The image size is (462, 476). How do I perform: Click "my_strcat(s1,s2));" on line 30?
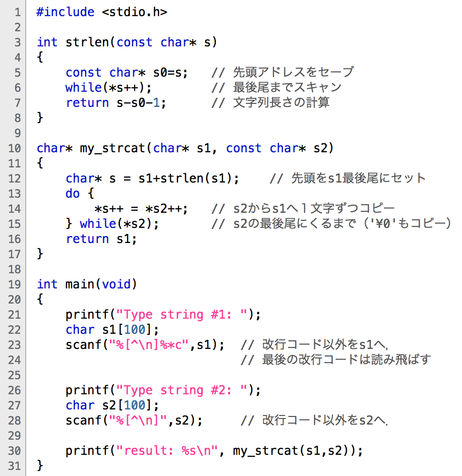(298, 451)
